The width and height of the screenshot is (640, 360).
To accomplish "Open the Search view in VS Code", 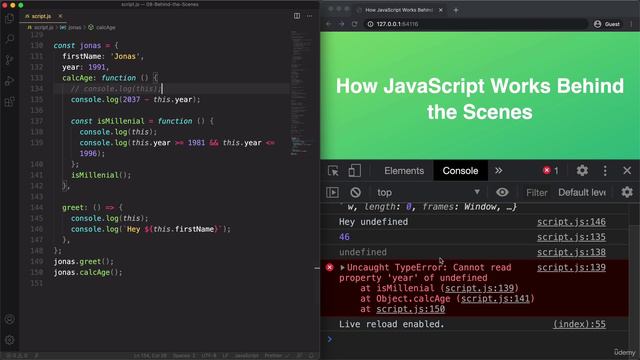I will [9, 39].
